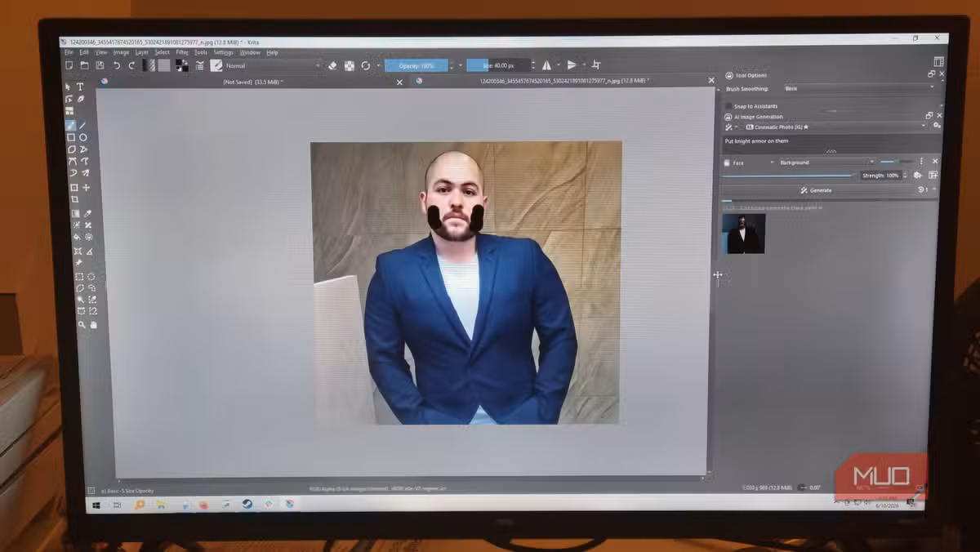
Task: Adjust the Opacity 100% slider
Action: pyautogui.click(x=416, y=65)
